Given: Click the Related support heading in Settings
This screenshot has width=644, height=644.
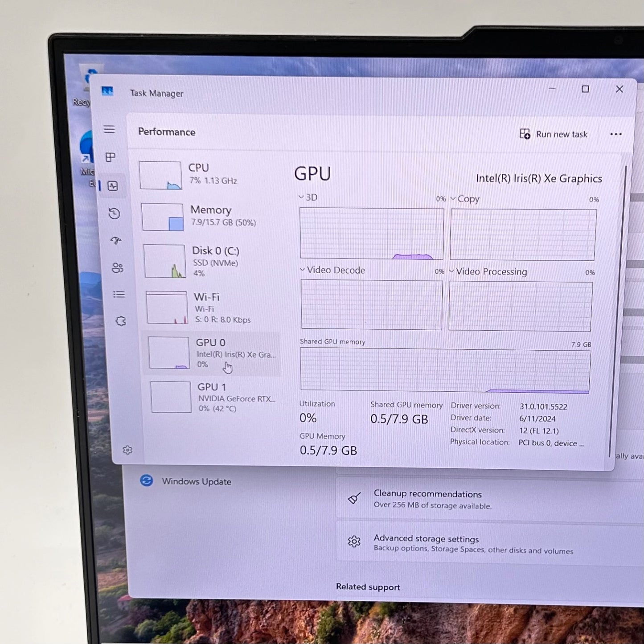Looking at the screenshot, I should [x=368, y=587].
